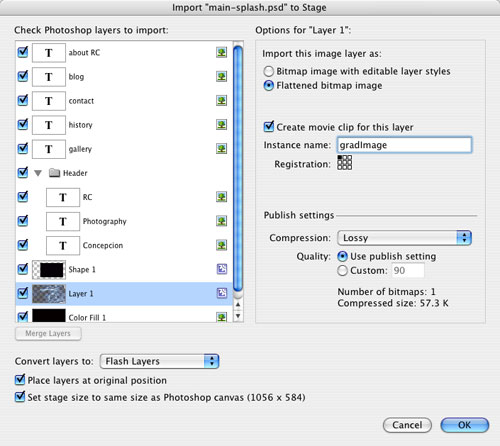Image resolution: width=500 pixels, height=446 pixels.
Task: Click the Color Fill 1 black thumbnail
Action: 49,315
